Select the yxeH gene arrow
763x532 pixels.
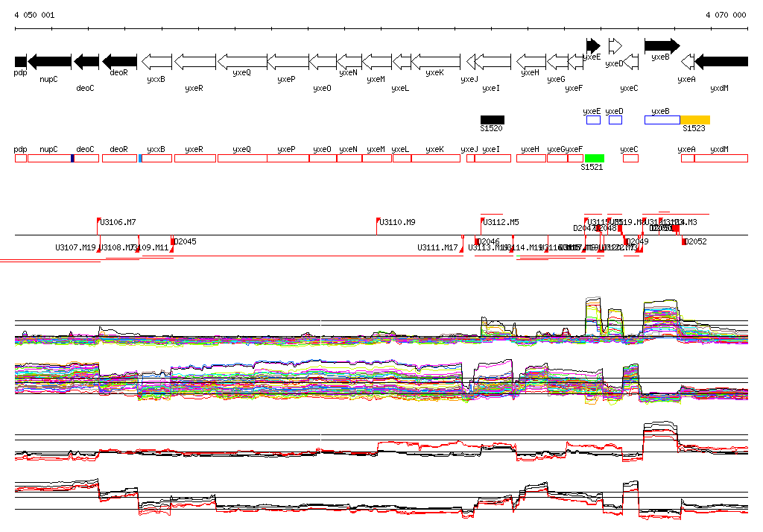(531, 62)
